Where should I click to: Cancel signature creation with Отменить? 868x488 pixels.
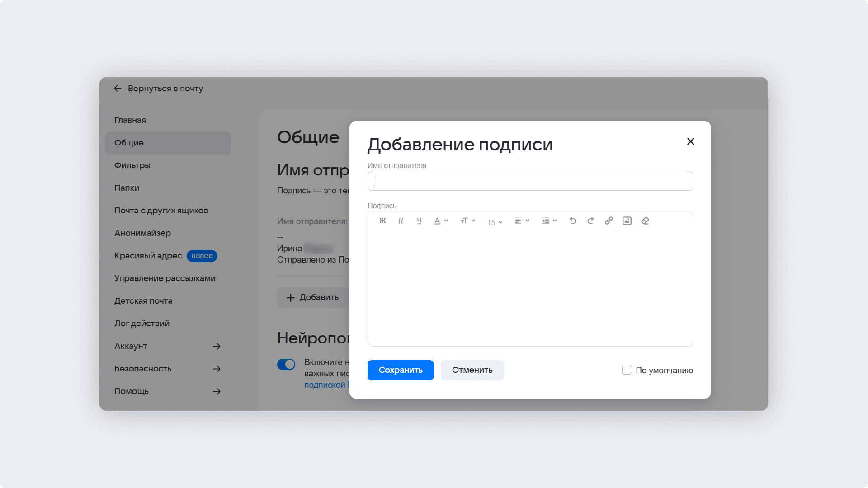472,370
